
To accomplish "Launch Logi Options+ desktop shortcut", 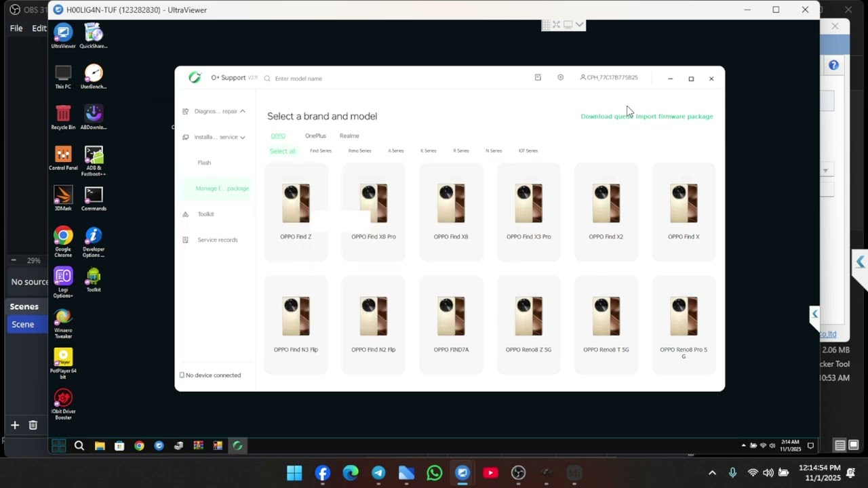I will (63, 283).
